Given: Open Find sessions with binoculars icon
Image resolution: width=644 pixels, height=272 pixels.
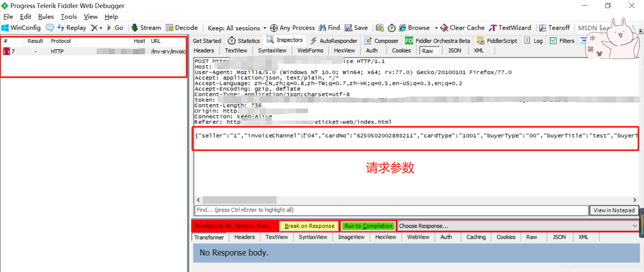Looking at the screenshot, I should click(x=329, y=28).
